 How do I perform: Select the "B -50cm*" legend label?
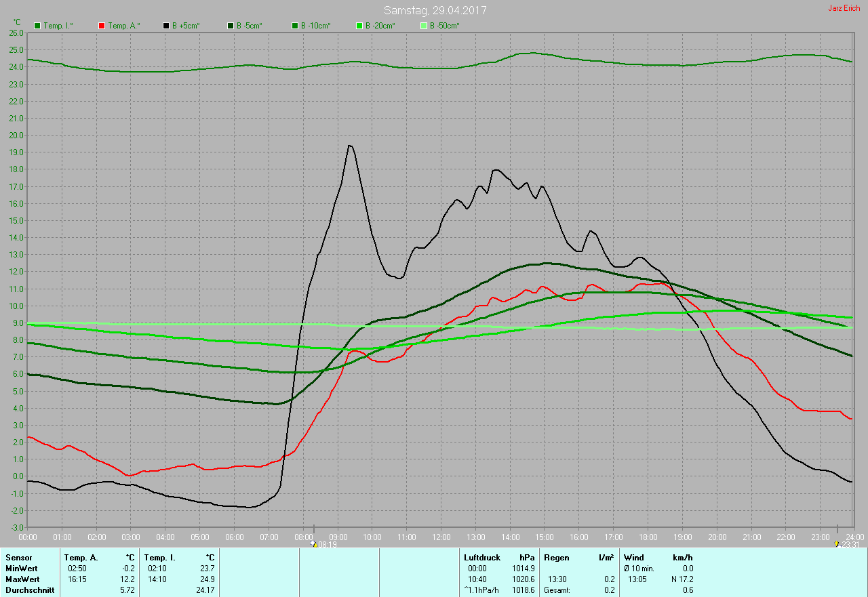[x=445, y=26]
